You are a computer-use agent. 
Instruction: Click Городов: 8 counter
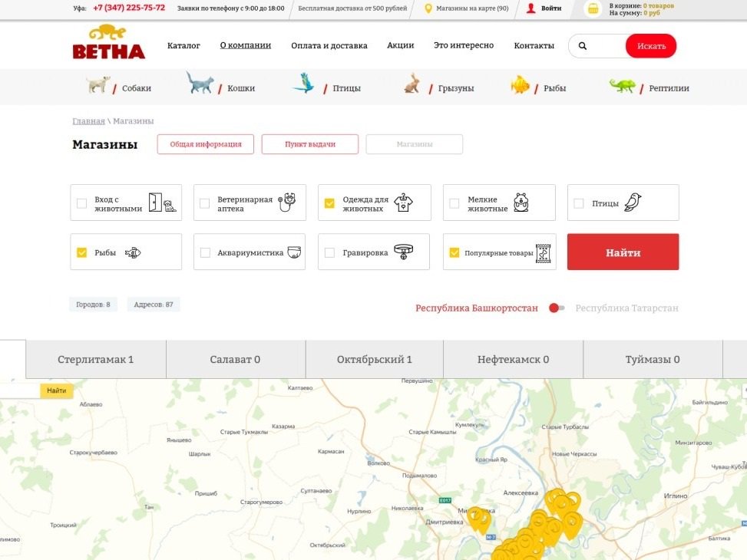94,305
